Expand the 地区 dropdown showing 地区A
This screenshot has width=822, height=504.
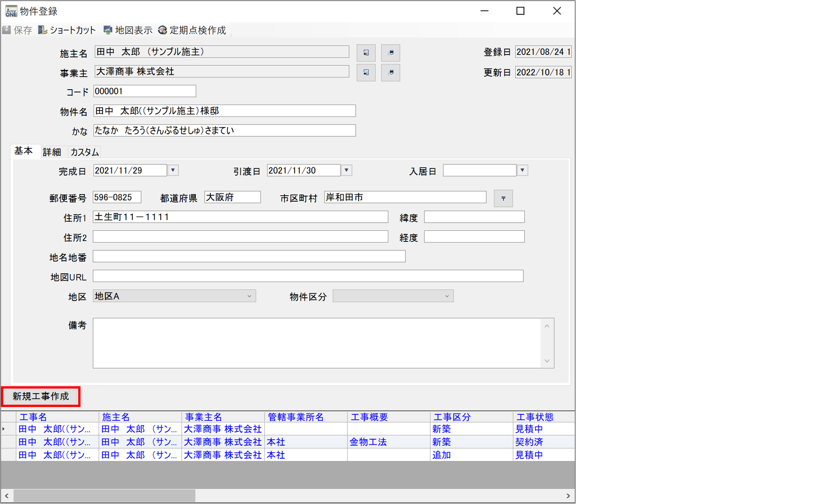(249, 296)
